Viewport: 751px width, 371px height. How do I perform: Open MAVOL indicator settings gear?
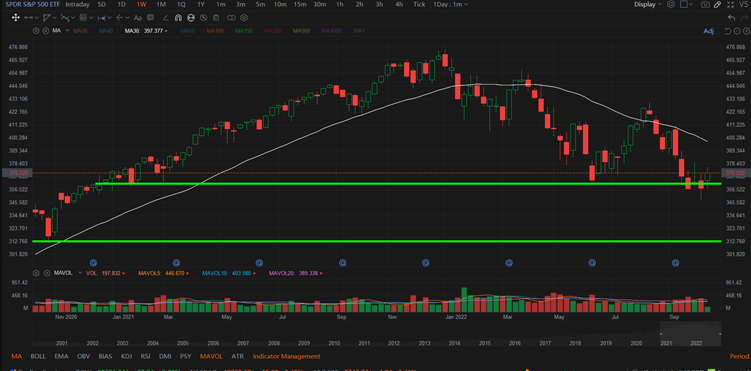click(35, 273)
